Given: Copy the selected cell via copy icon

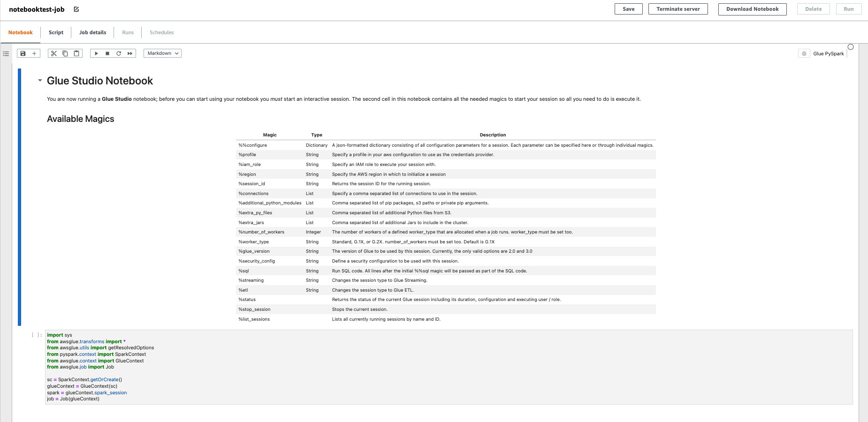Looking at the screenshot, I should (x=65, y=53).
